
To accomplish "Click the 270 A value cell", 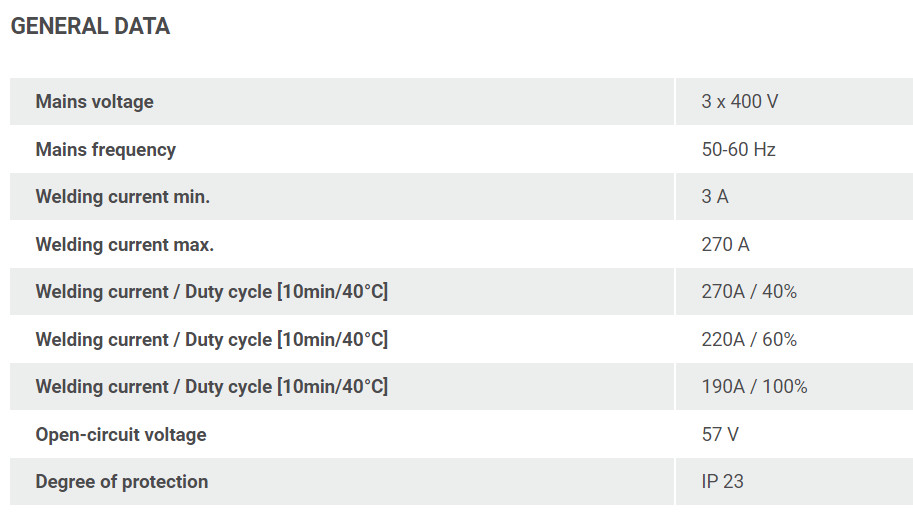I will (x=725, y=245).
